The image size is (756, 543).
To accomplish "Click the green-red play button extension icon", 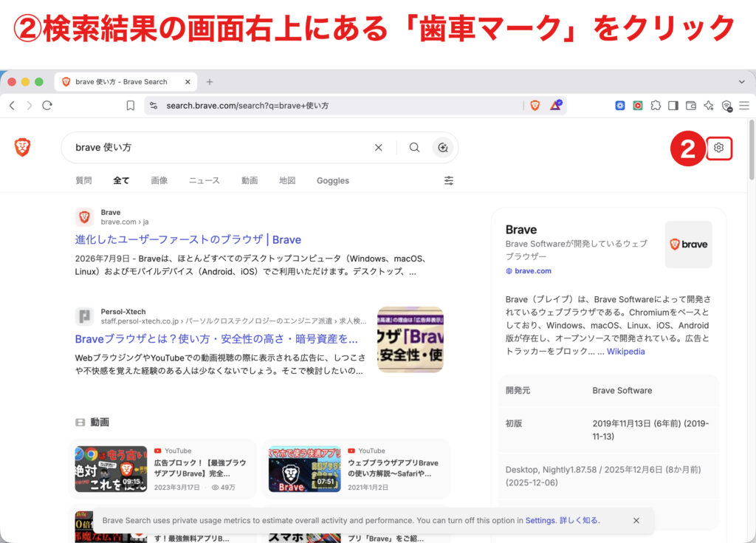I will click(x=638, y=105).
